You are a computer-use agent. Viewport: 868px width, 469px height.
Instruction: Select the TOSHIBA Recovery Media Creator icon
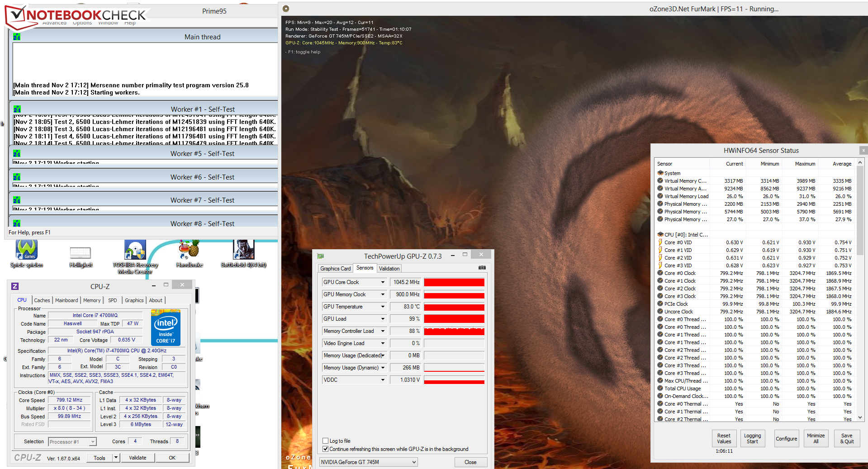[x=135, y=256]
